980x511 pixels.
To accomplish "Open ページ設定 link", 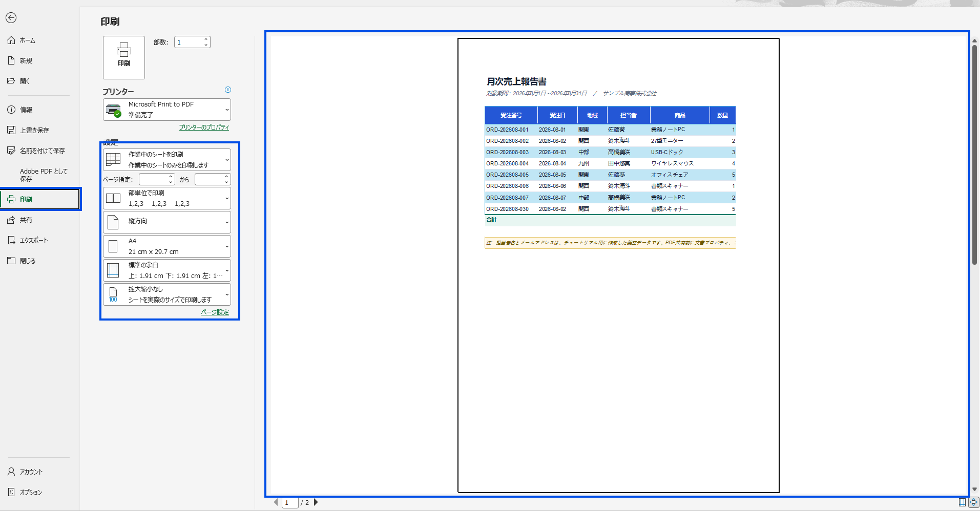I will click(x=215, y=312).
